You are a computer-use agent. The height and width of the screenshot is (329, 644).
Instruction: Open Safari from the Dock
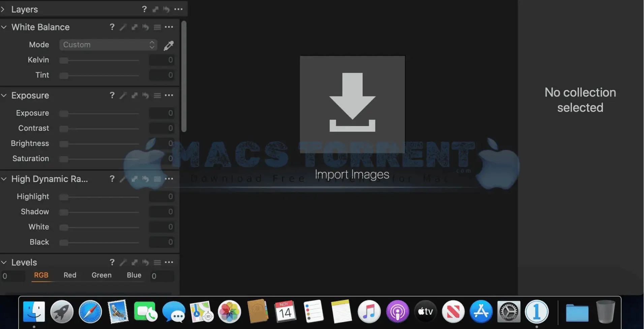[x=90, y=311]
